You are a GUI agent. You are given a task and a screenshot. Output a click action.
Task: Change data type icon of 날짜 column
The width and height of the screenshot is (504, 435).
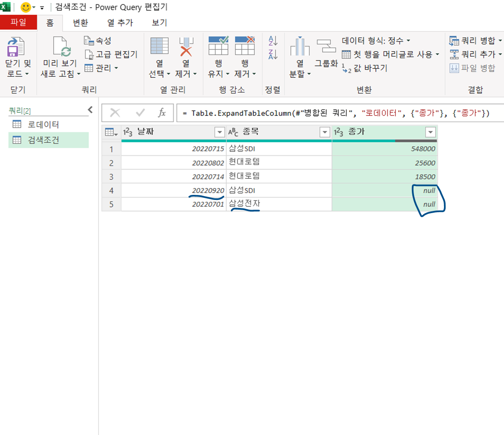pyautogui.click(x=128, y=132)
